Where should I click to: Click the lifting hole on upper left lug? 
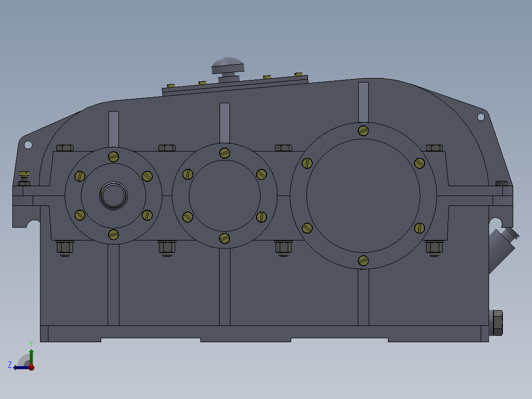(28, 145)
